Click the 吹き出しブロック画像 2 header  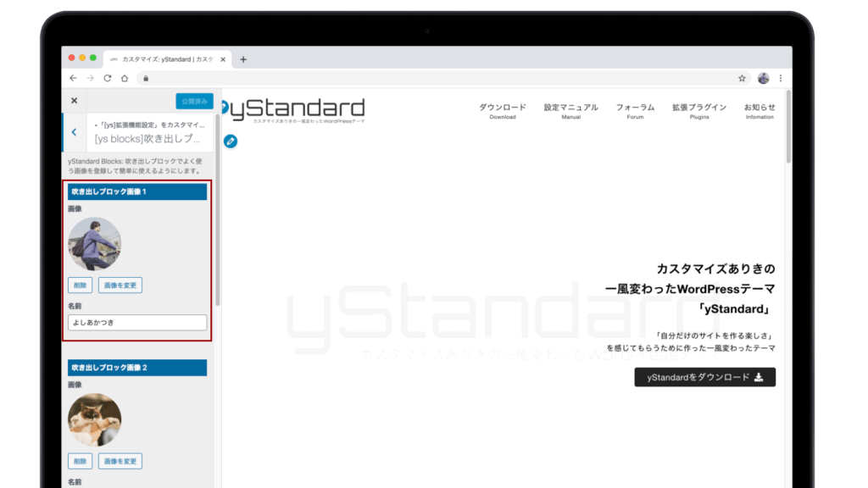(x=137, y=368)
